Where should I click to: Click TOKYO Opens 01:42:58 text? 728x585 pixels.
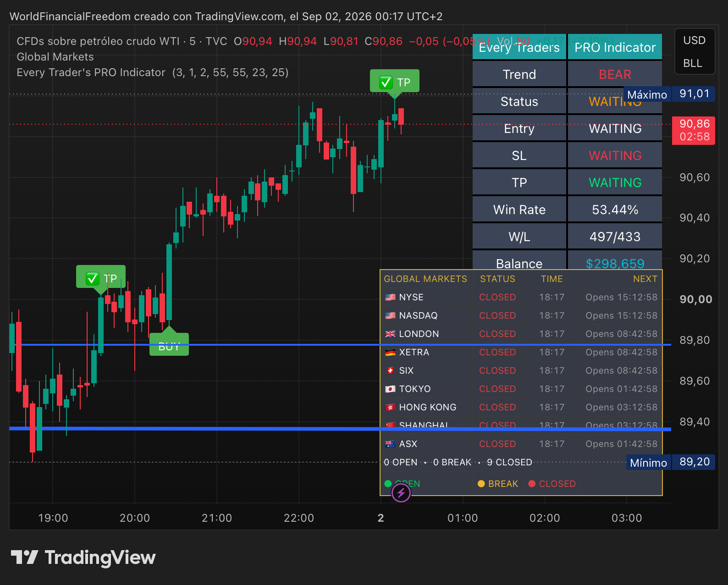click(x=621, y=389)
